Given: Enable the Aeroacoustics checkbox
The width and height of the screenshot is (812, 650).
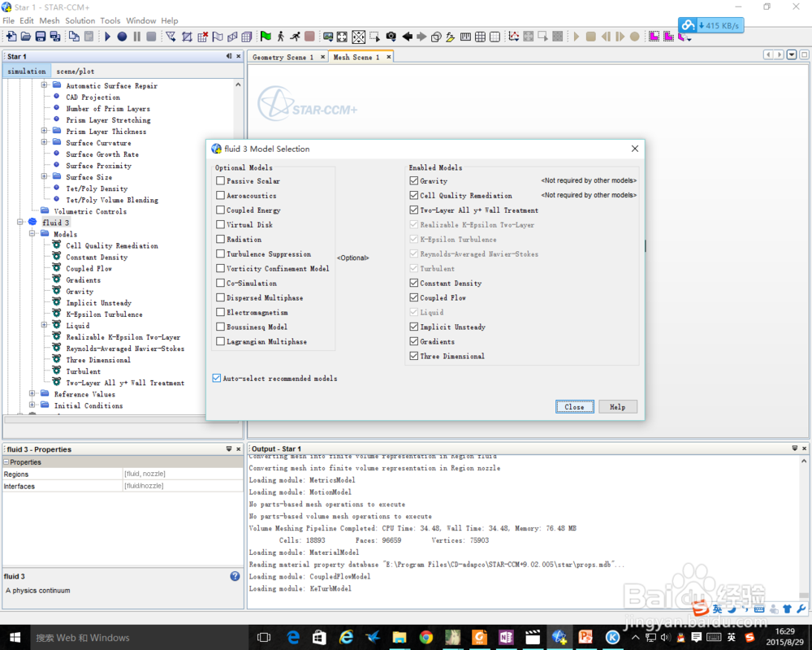Looking at the screenshot, I should click(221, 195).
